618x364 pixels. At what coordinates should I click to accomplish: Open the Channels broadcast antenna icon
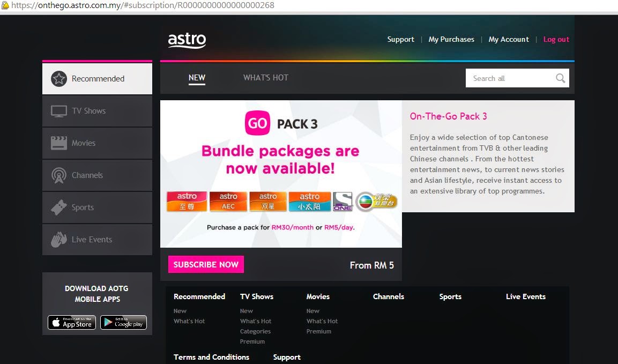(x=59, y=175)
